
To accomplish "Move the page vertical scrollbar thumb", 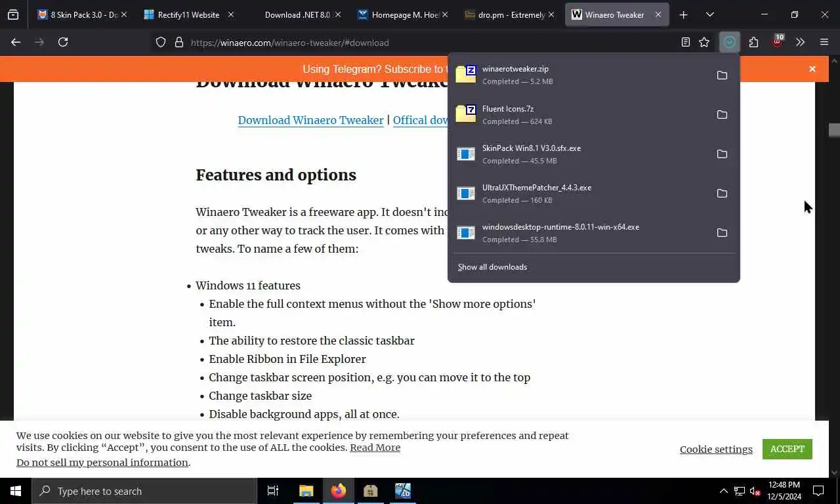I will [x=834, y=130].
